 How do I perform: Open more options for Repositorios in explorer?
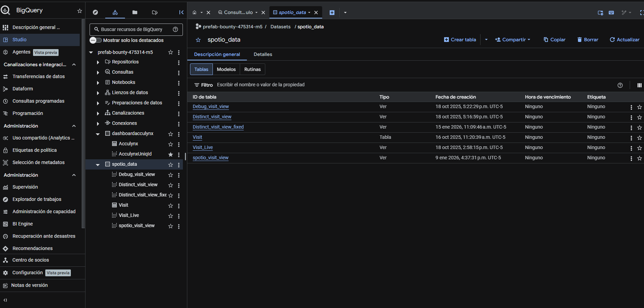179,62
